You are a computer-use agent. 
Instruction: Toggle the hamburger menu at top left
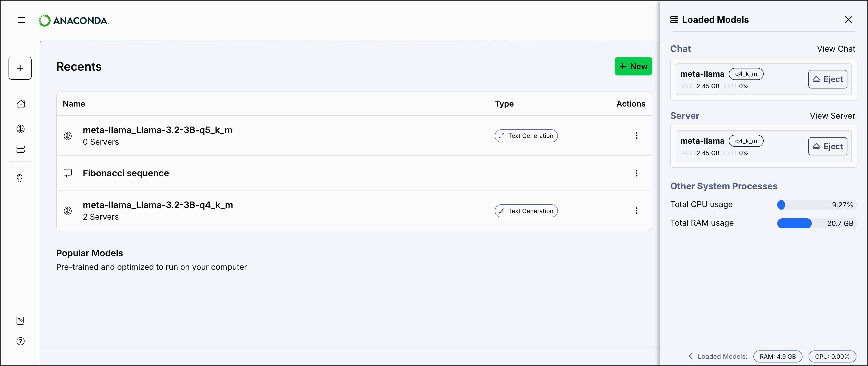point(21,20)
